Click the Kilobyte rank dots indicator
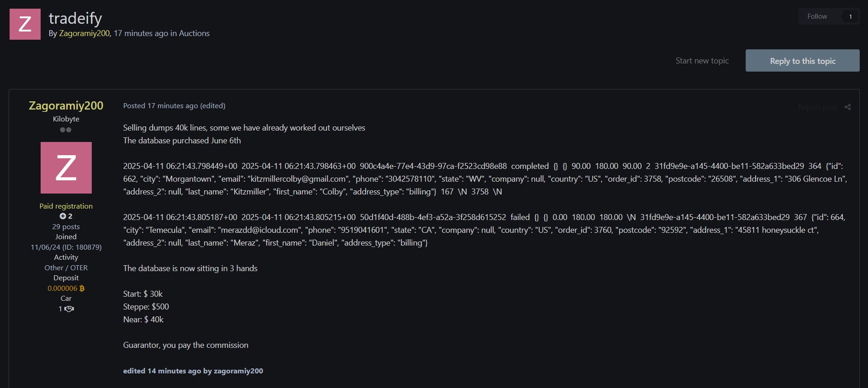The image size is (868, 388). click(x=66, y=130)
